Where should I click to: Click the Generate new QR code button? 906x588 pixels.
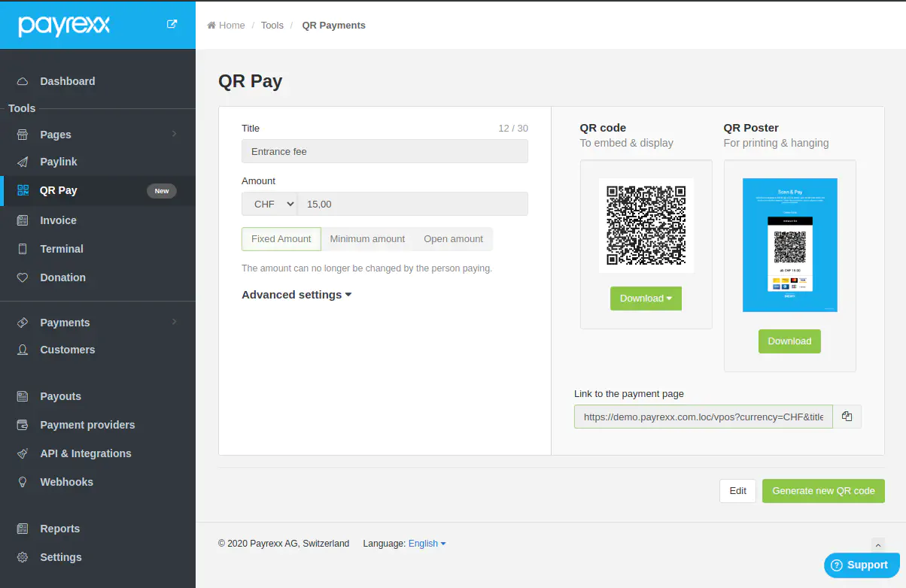[823, 491]
